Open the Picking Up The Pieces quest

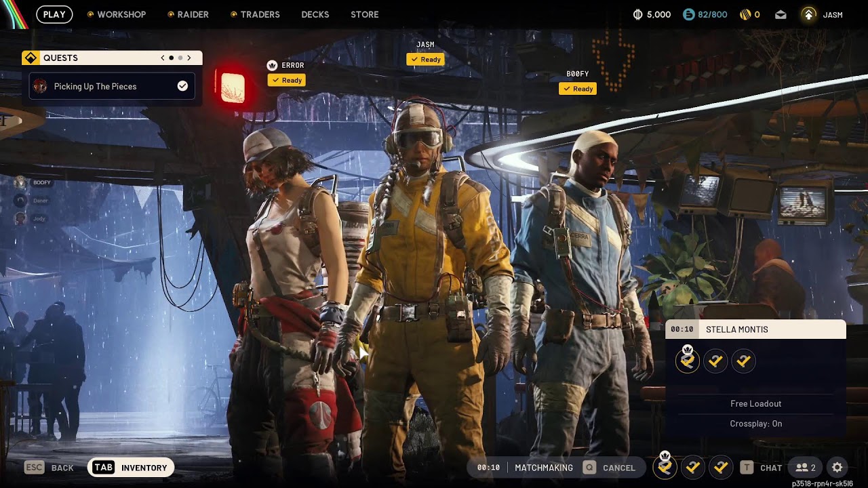pos(111,86)
